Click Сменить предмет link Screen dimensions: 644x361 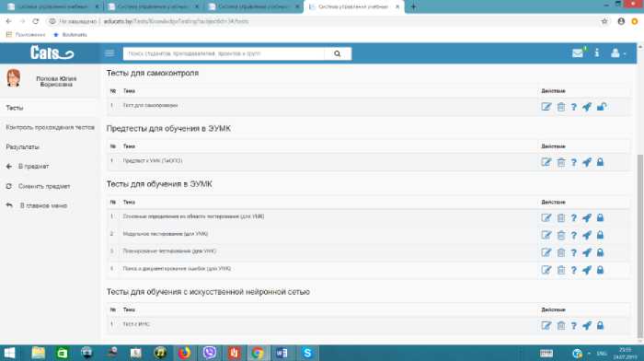tap(44, 186)
